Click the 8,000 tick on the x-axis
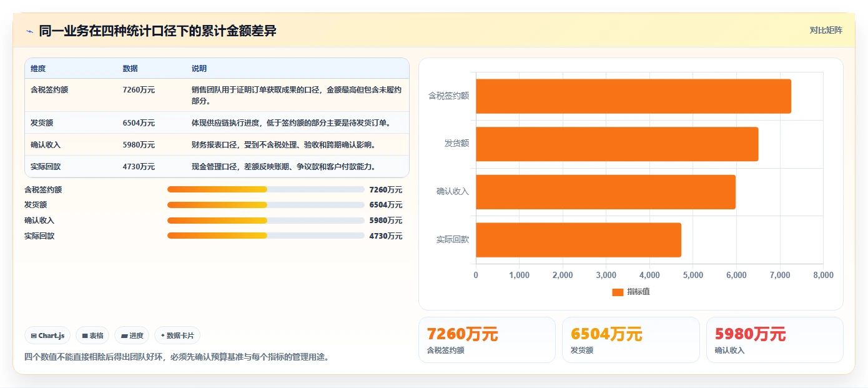The width and height of the screenshot is (868, 388). point(823,275)
